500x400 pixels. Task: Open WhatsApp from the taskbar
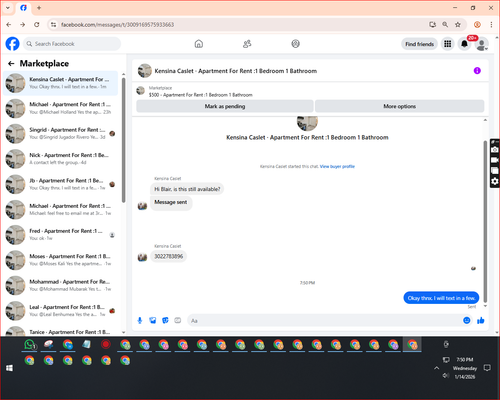30,344
